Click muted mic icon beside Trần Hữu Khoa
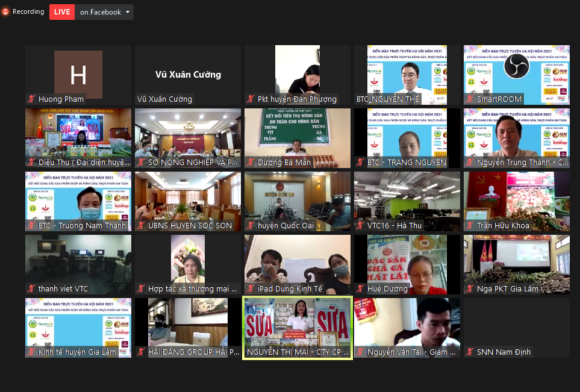 pyautogui.click(x=470, y=226)
